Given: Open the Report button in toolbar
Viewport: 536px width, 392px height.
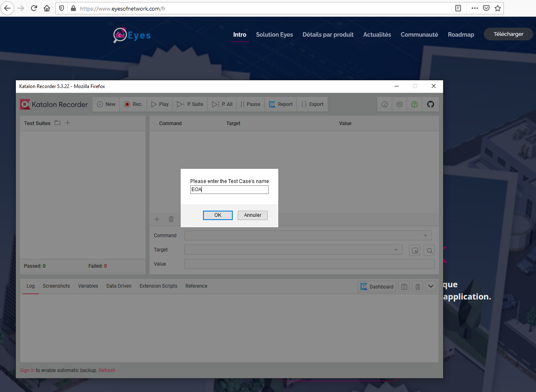Looking at the screenshot, I should [x=281, y=104].
